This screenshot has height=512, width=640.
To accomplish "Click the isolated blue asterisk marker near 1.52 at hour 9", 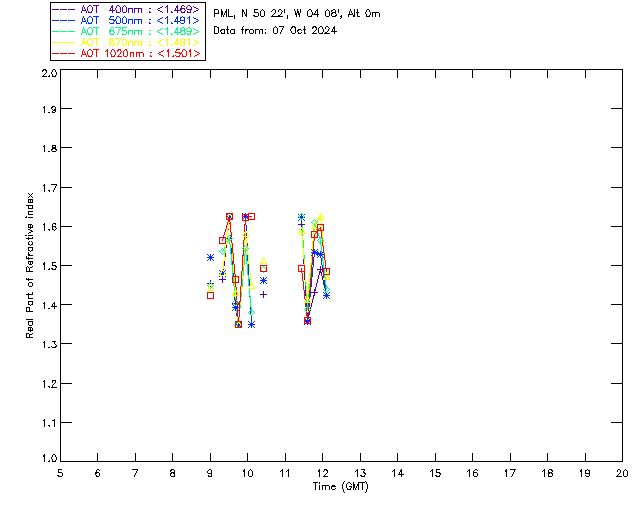I will point(210,257).
